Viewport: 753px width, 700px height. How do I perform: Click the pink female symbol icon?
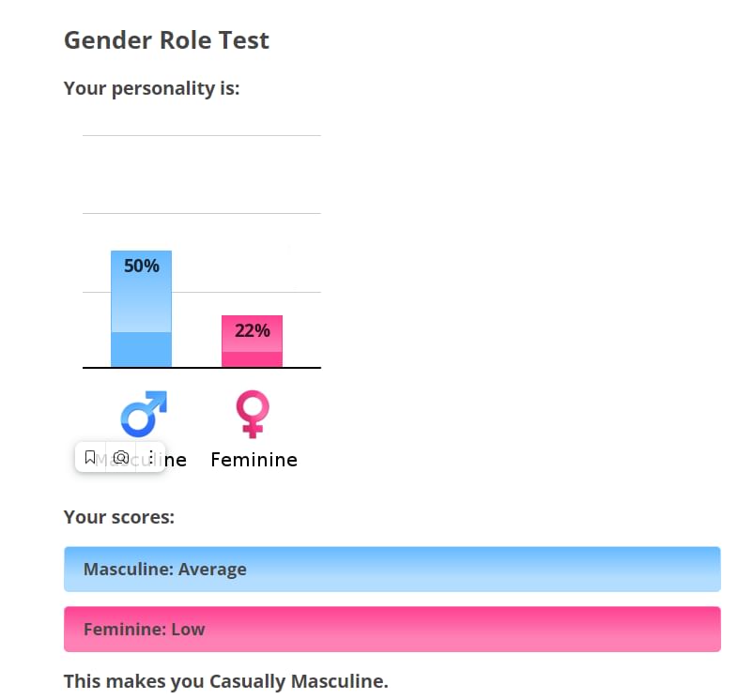pos(253,414)
